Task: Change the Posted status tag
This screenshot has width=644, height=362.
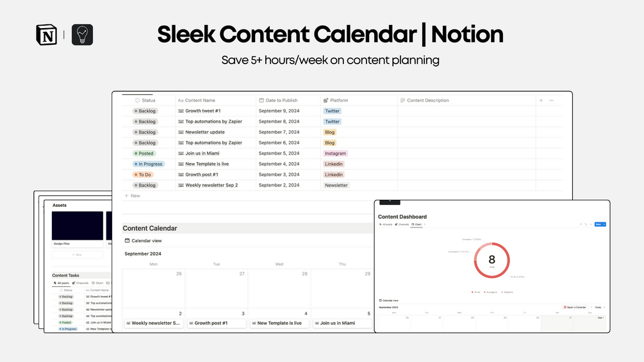Action: pos(144,153)
